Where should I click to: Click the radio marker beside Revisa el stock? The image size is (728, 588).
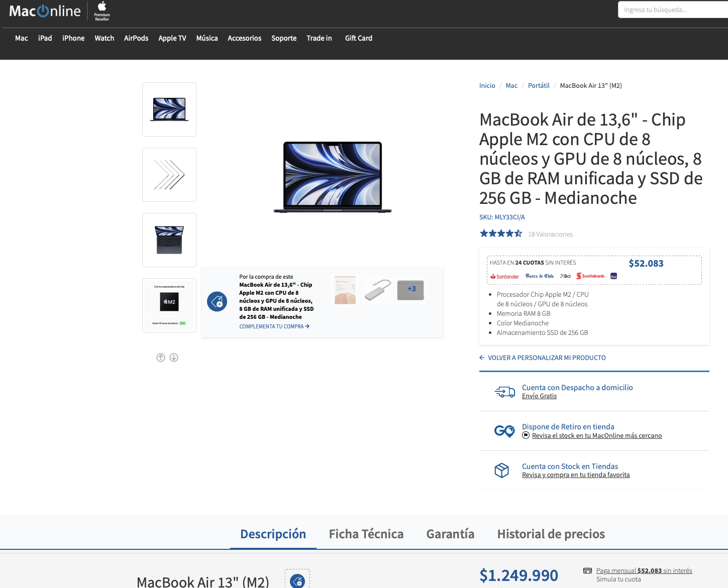(526, 435)
